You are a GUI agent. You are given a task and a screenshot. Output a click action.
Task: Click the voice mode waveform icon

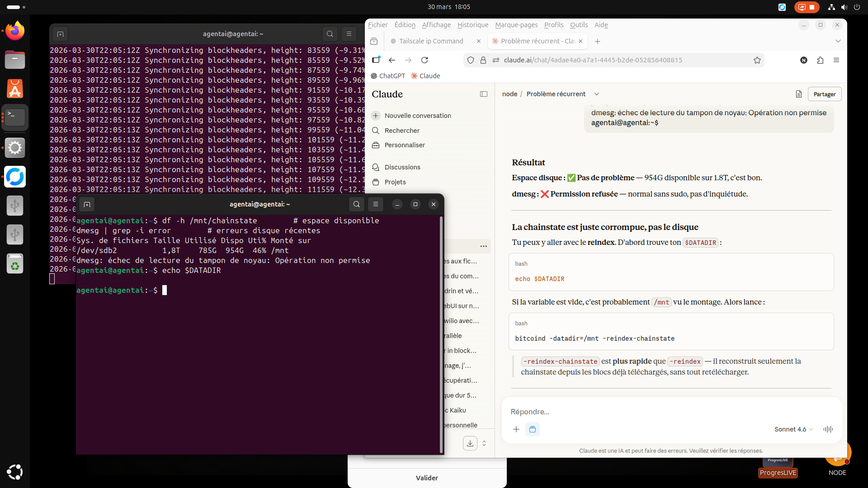point(828,429)
